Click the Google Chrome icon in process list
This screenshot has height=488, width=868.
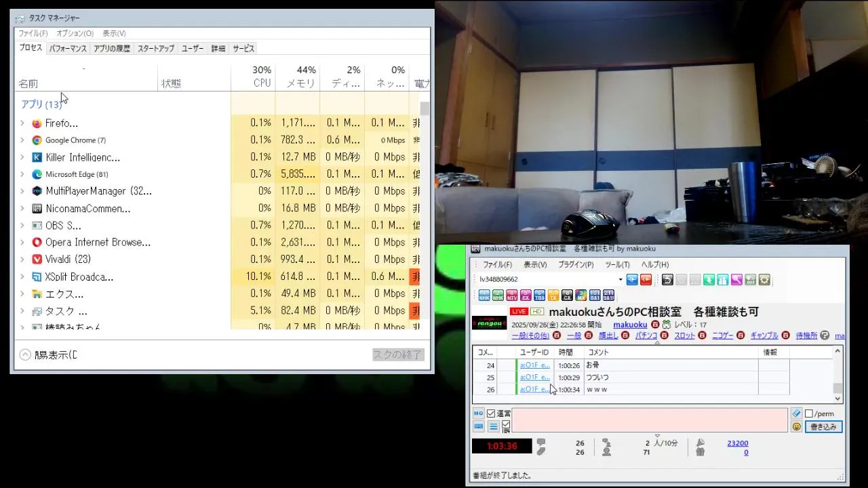pyautogui.click(x=37, y=140)
